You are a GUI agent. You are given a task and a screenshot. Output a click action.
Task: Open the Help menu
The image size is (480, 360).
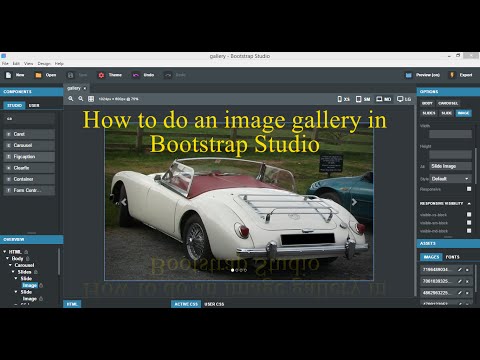tap(59, 63)
